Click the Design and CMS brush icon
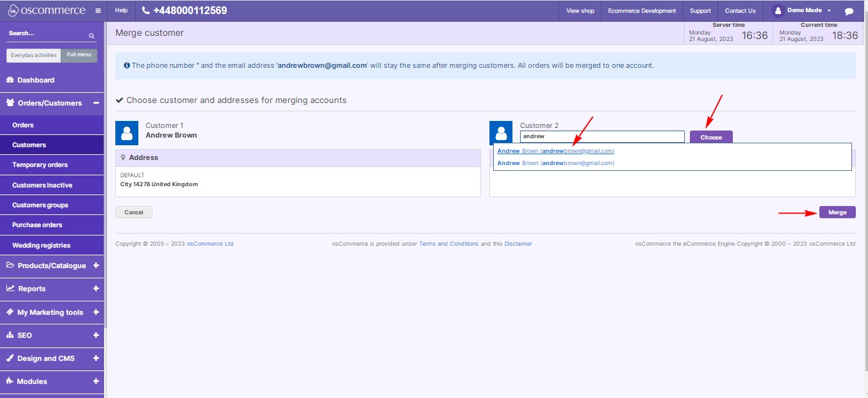The height and width of the screenshot is (398, 868). (x=9, y=358)
